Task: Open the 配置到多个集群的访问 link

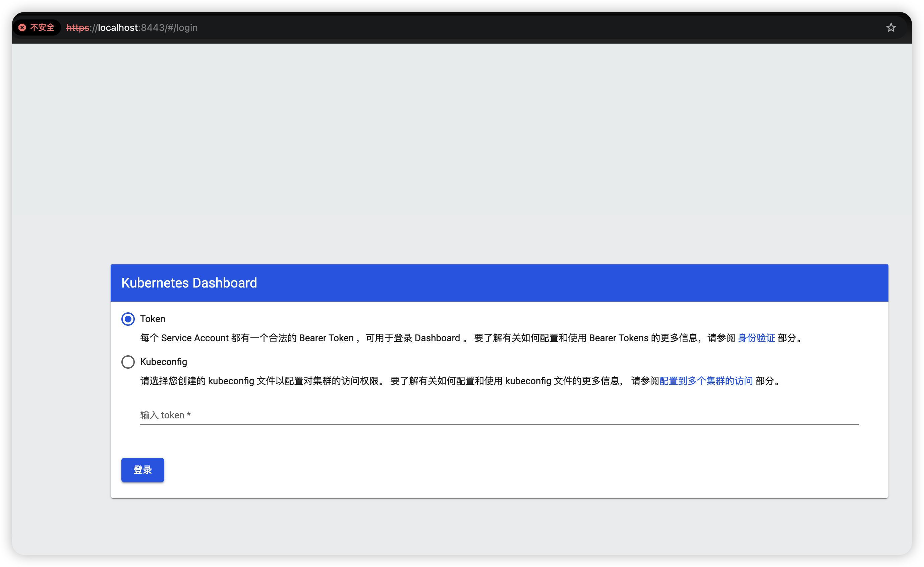Action: pyautogui.click(x=706, y=381)
